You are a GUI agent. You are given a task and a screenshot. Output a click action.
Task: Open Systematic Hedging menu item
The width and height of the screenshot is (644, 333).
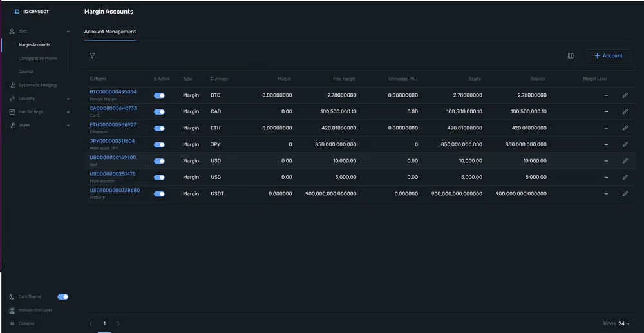(x=37, y=85)
